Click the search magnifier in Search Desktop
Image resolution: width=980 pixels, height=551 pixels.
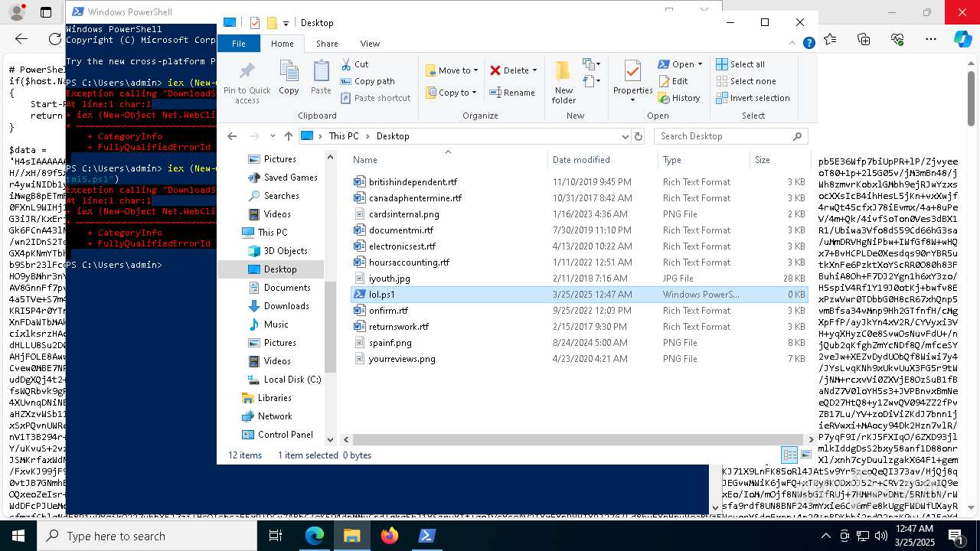pyautogui.click(x=798, y=136)
